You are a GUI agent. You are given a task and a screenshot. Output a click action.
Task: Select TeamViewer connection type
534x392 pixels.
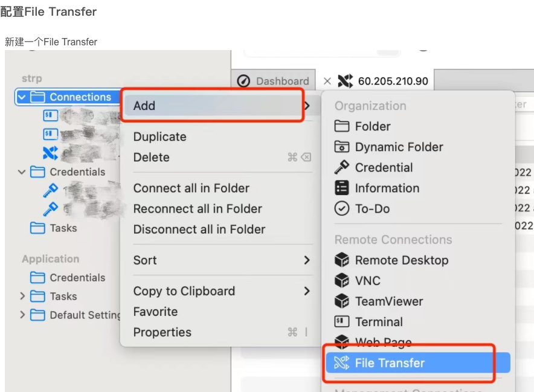[x=418, y=301]
